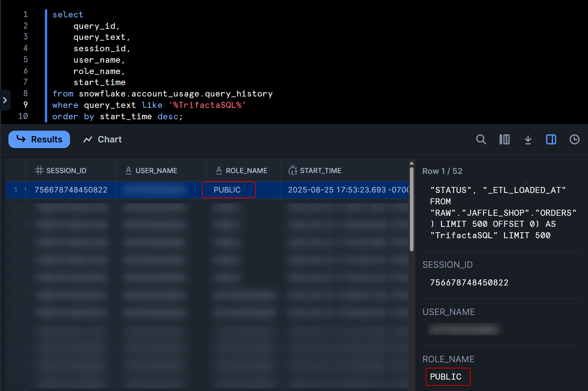Select session id cell 756678748450822 in table
Viewport: 588px width, 391px height.
tap(71, 190)
